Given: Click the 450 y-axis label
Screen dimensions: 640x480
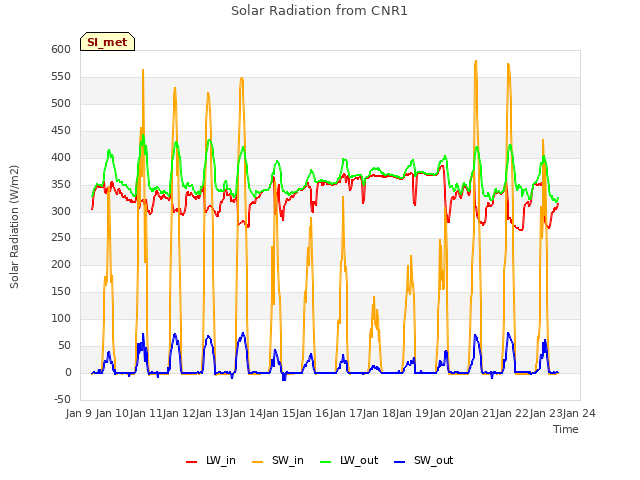Looking at the screenshot, I should click(x=61, y=130).
